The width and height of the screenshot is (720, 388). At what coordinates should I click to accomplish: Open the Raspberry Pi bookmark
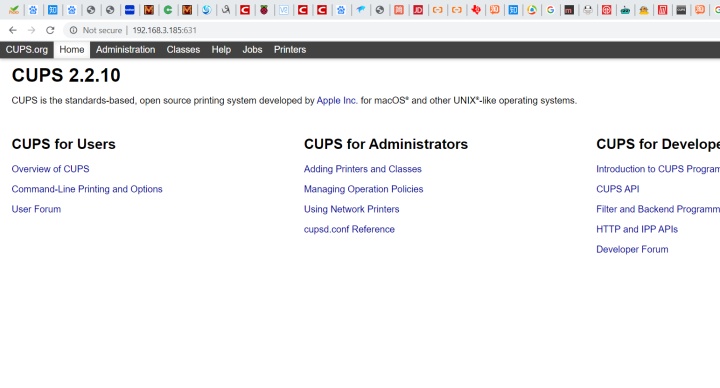click(x=264, y=10)
